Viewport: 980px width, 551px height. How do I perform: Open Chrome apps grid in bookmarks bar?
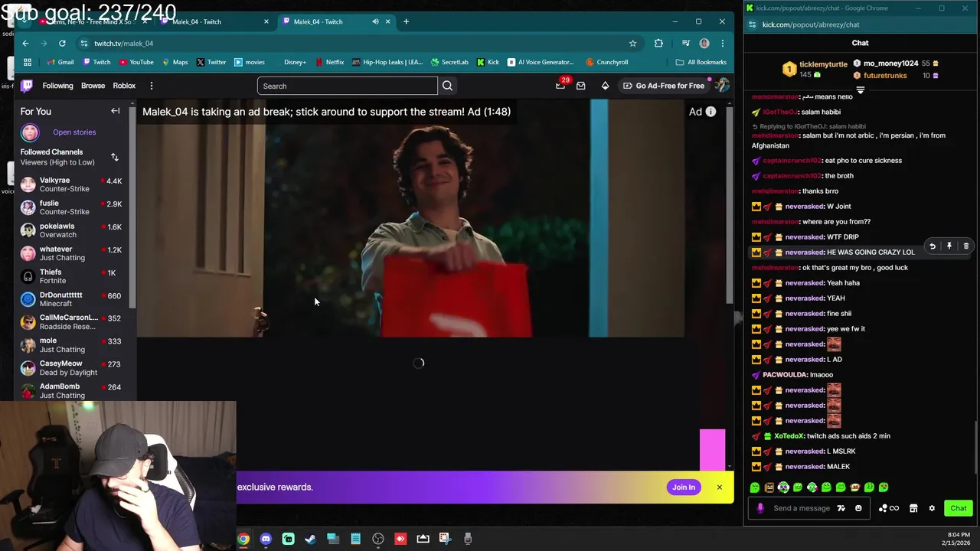point(28,62)
